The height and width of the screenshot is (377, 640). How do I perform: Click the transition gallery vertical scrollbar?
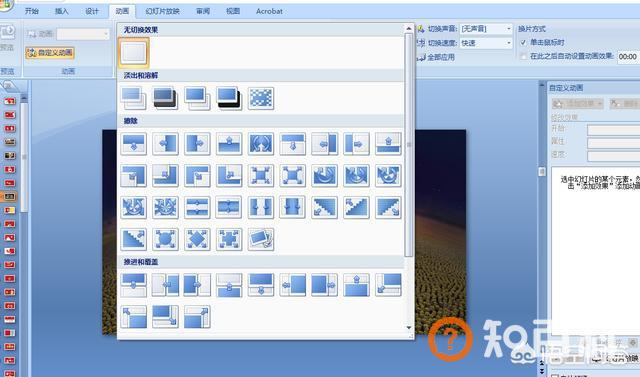tap(409, 179)
